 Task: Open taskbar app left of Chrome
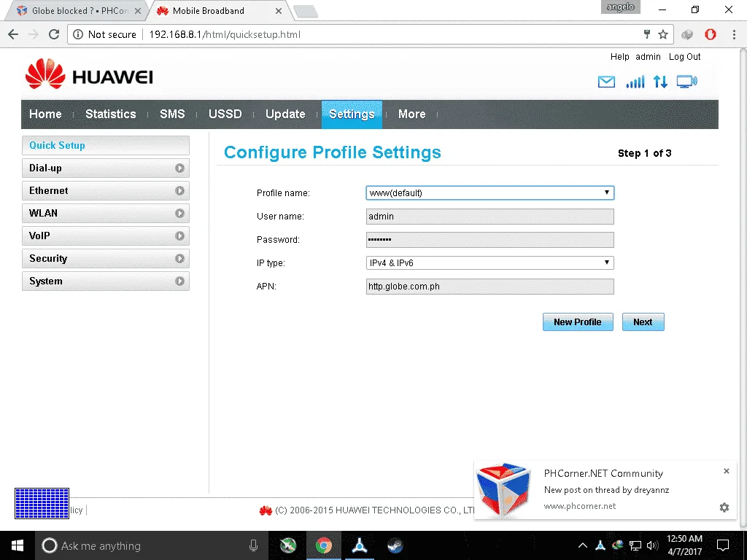[x=287, y=545]
